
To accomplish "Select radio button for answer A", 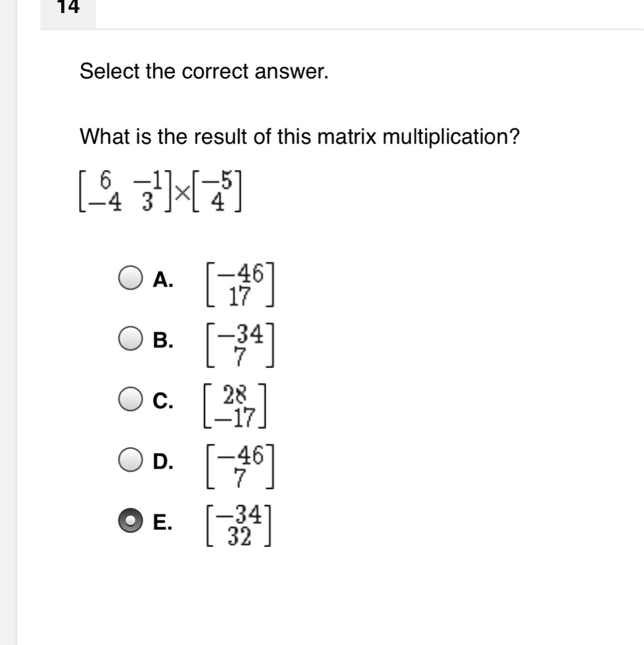I will tap(131, 278).
